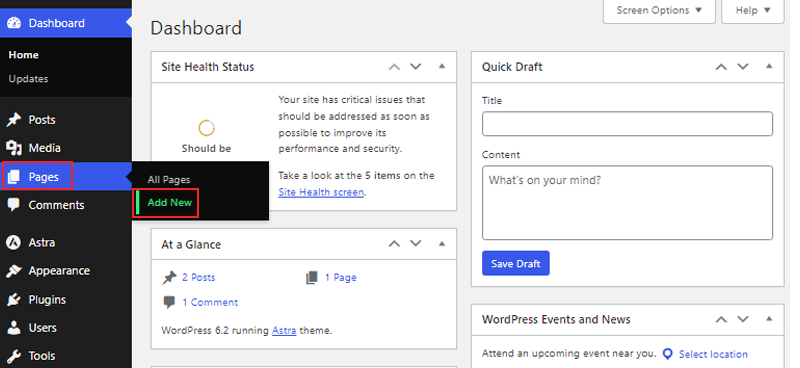This screenshot has height=368, width=800.
Task: Click the Site Health Status panel title
Action: coord(208,67)
